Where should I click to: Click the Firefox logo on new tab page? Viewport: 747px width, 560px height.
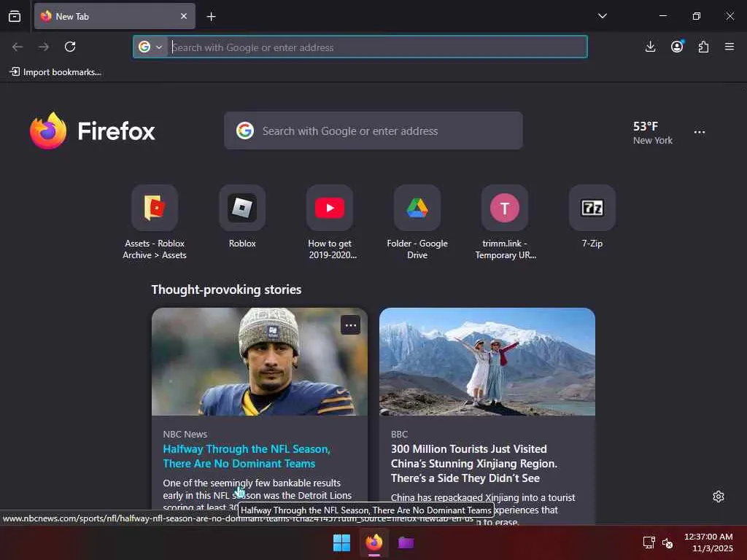pos(93,131)
